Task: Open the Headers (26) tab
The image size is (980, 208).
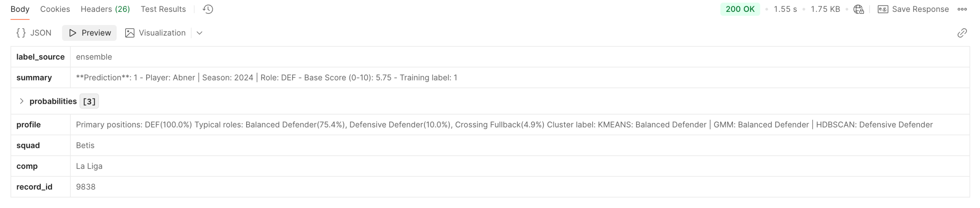Action: pyautogui.click(x=105, y=9)
